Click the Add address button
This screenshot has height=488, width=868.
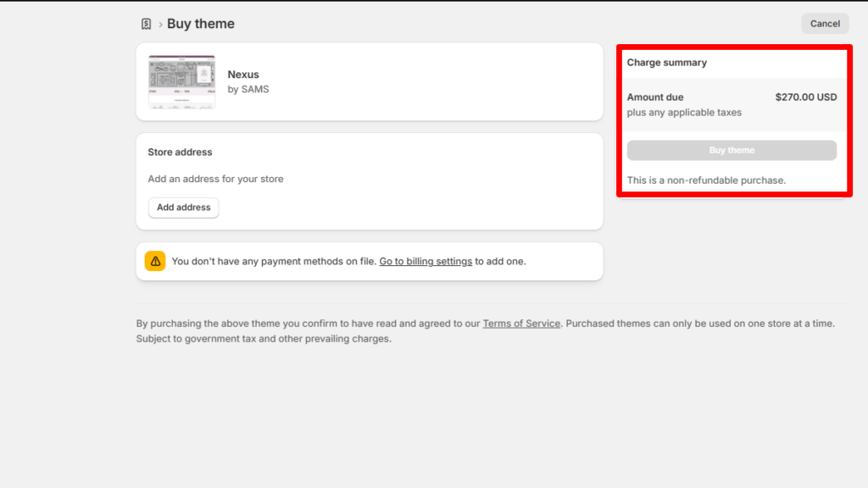[183, 208]
